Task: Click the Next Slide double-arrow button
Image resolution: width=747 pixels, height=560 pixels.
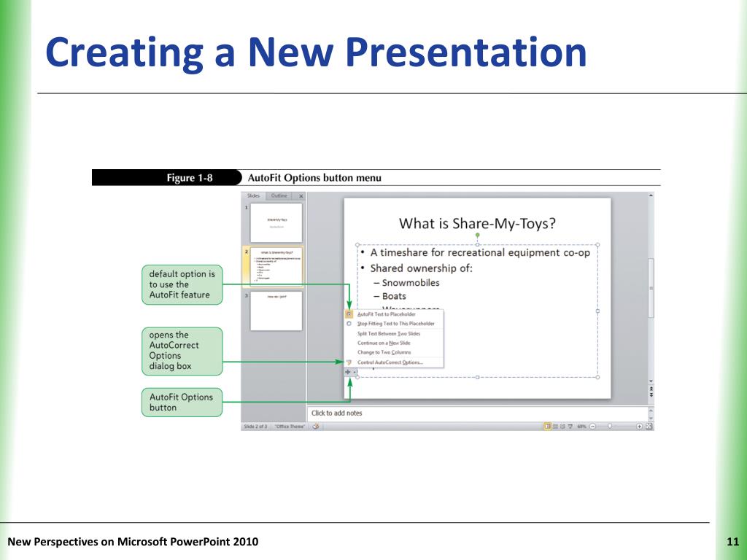Action: point(651,395)
